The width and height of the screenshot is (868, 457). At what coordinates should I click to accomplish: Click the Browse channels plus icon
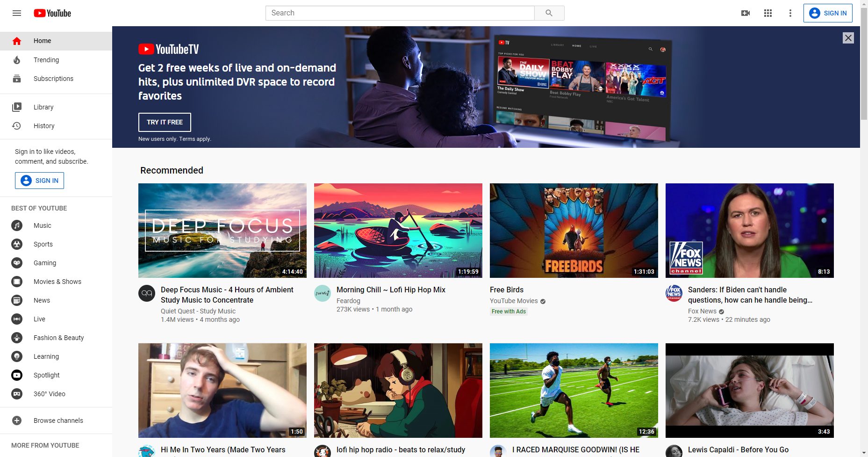[17, 421]
